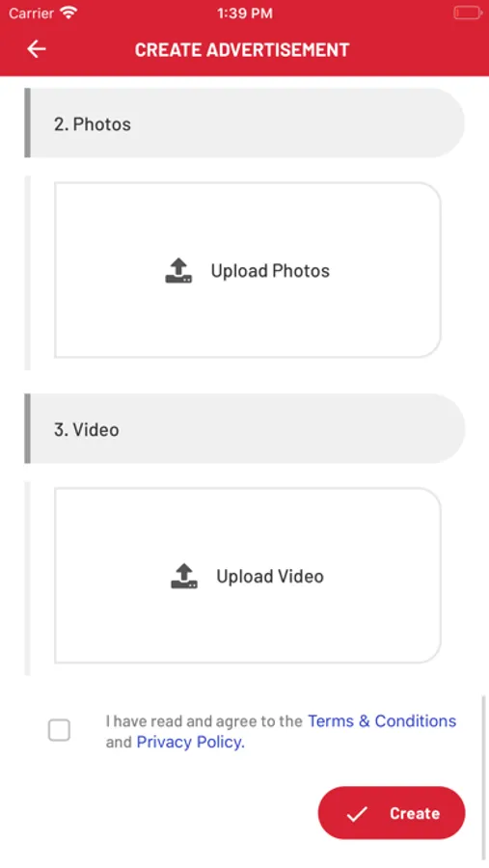The width and height of the screenshot is (489, 868).
Task: Click the upload tray icon for video
Action: pos(184,577)
